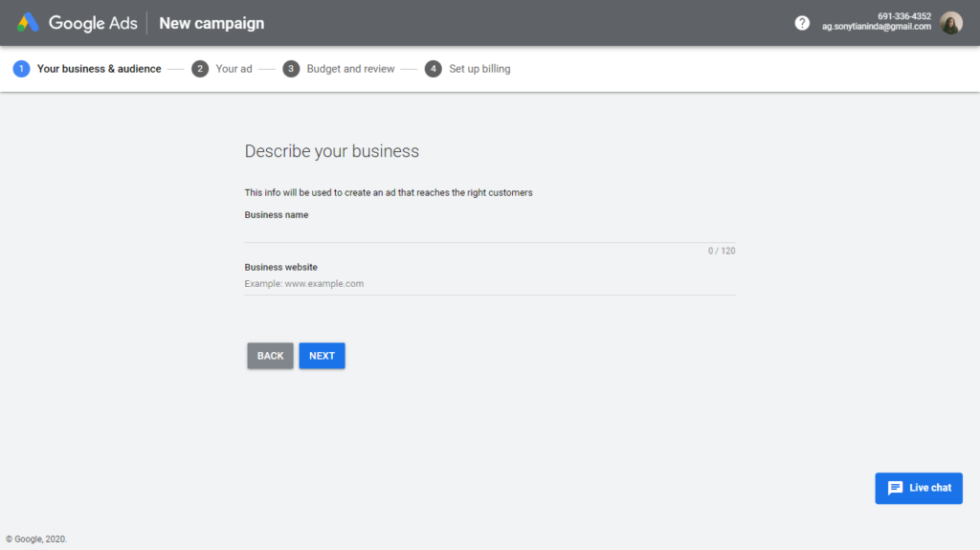Click the Google Ads logo icon

[x=28, y=23]
